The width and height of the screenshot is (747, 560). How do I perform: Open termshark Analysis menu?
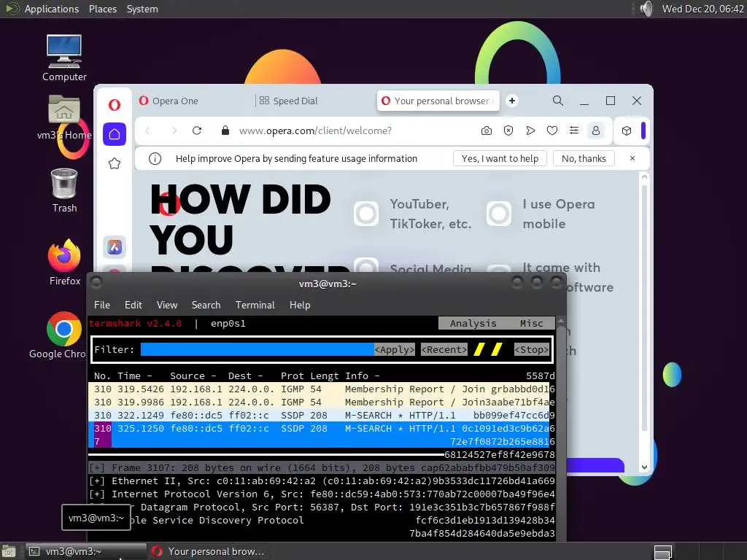pos(473,323)
